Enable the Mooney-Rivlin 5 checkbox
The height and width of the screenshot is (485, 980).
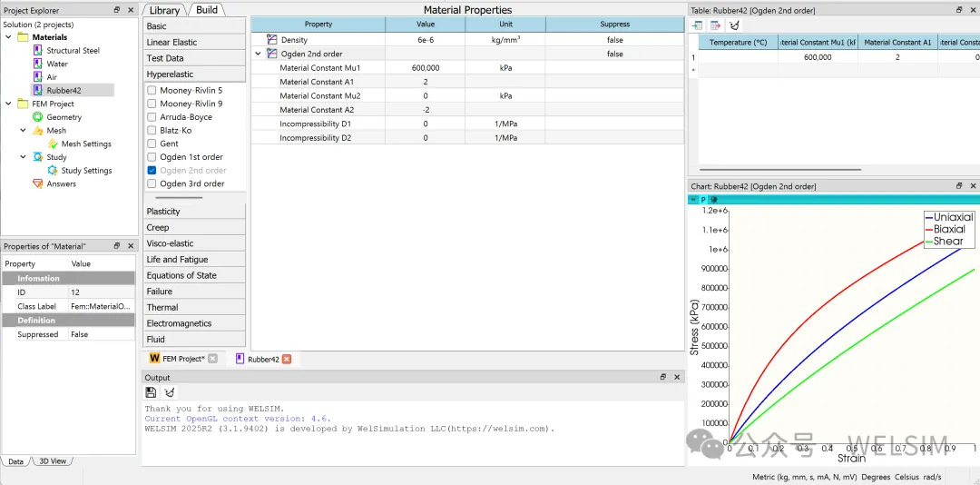pos(152,91)
